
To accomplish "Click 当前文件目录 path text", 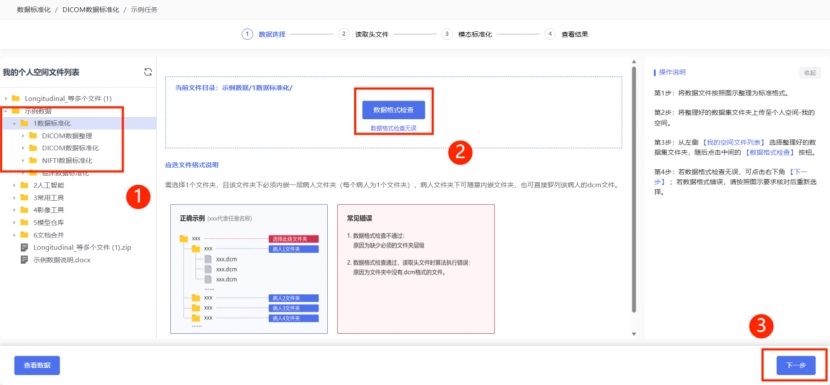I will click(234, 87).
